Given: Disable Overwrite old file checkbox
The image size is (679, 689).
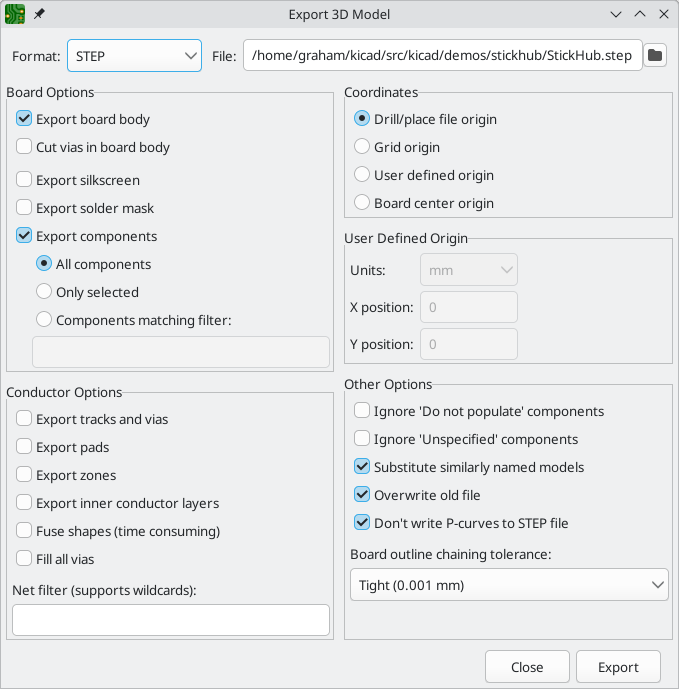Looking at the screenshot, I should [362, 495].
